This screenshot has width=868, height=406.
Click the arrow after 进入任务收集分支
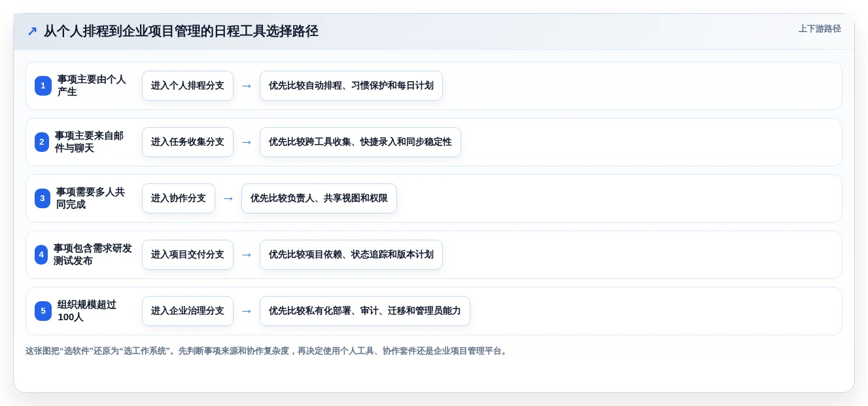(247, 142)
